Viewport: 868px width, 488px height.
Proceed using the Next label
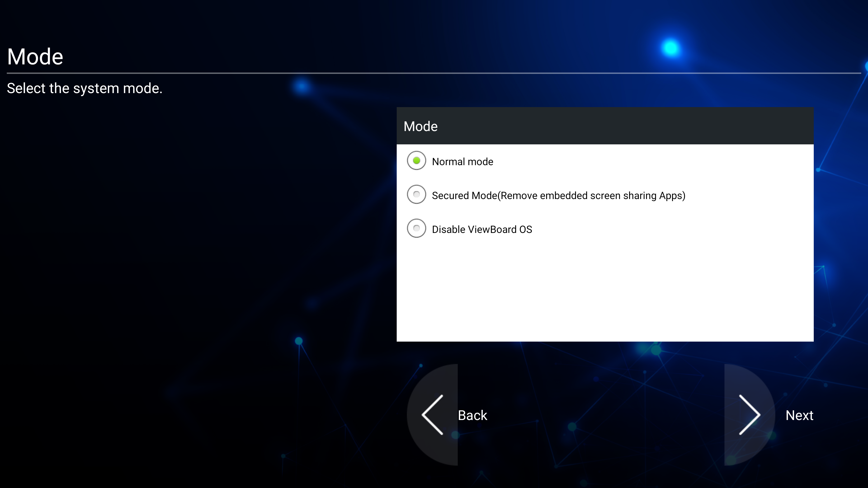(x=799, y=415)
